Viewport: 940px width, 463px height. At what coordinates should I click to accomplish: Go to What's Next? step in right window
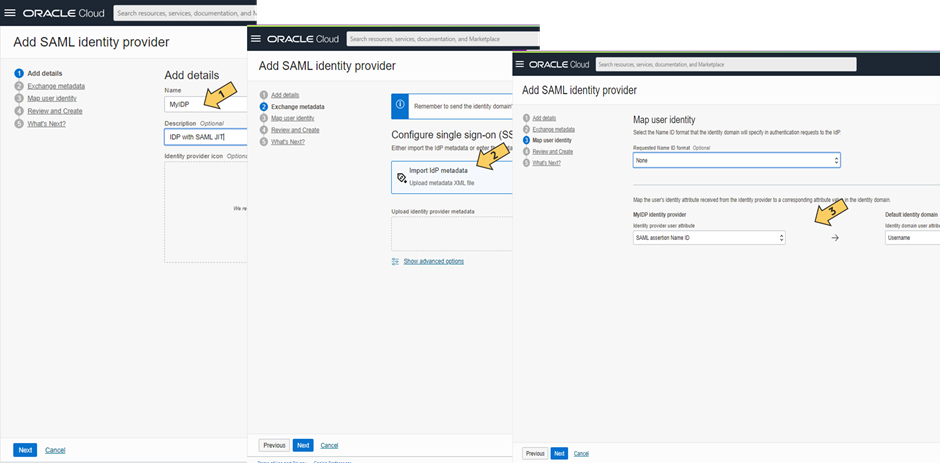547,163
